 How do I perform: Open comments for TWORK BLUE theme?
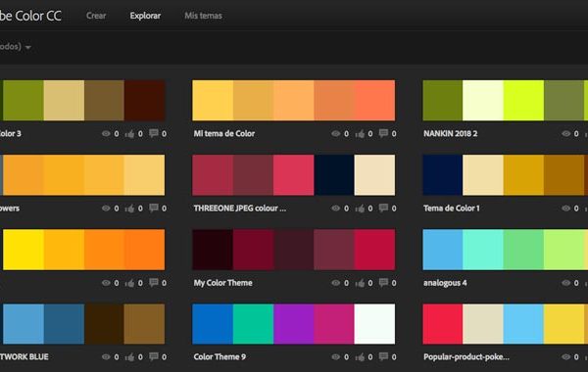154,356
